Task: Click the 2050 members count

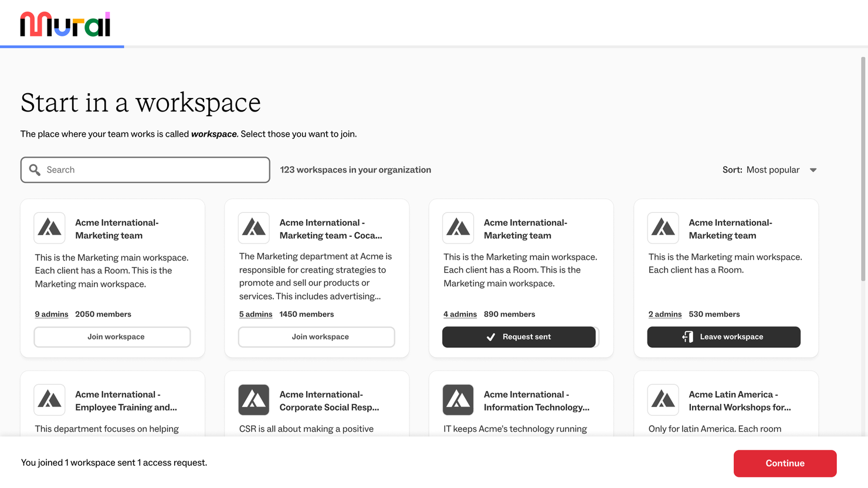Action: pos(103,314)
